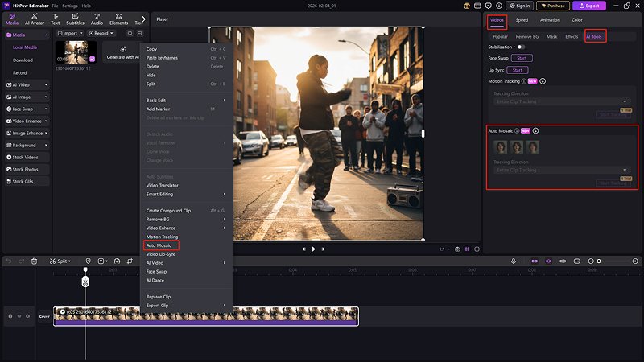Expand the AI Video sidebar section
This screenshot has width=644, height=362.
pyautogui.click(x=27, y=85)
